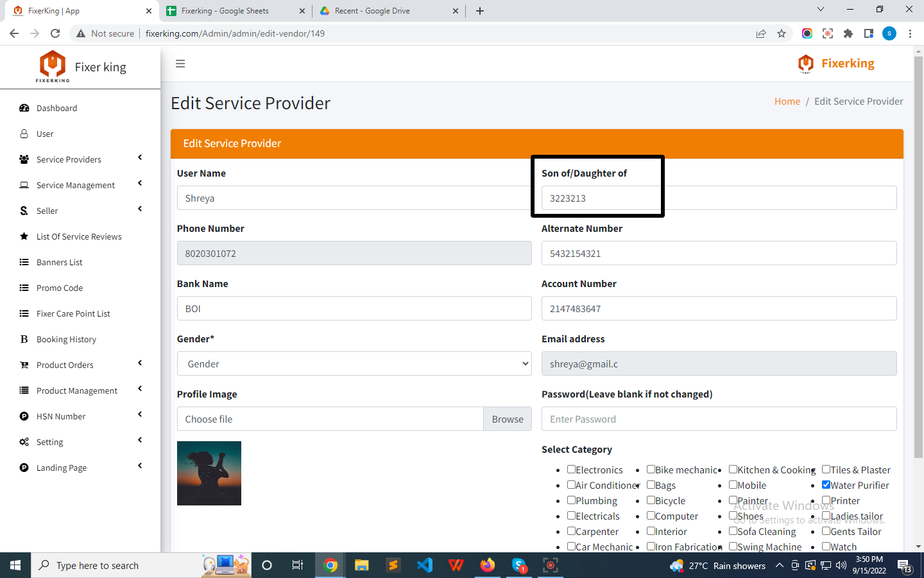Expand the Setting submenu arrow
Viewport: 924px width, 578px height.
tap(140, 440)
